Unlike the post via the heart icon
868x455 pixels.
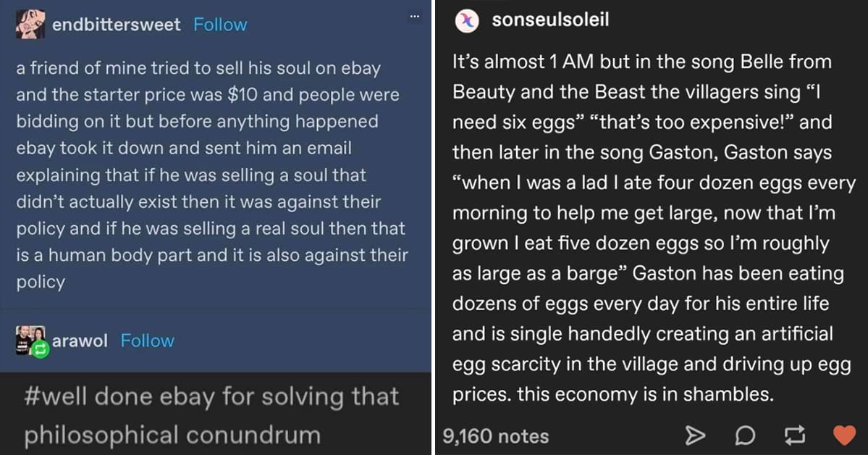click(844, 435)
